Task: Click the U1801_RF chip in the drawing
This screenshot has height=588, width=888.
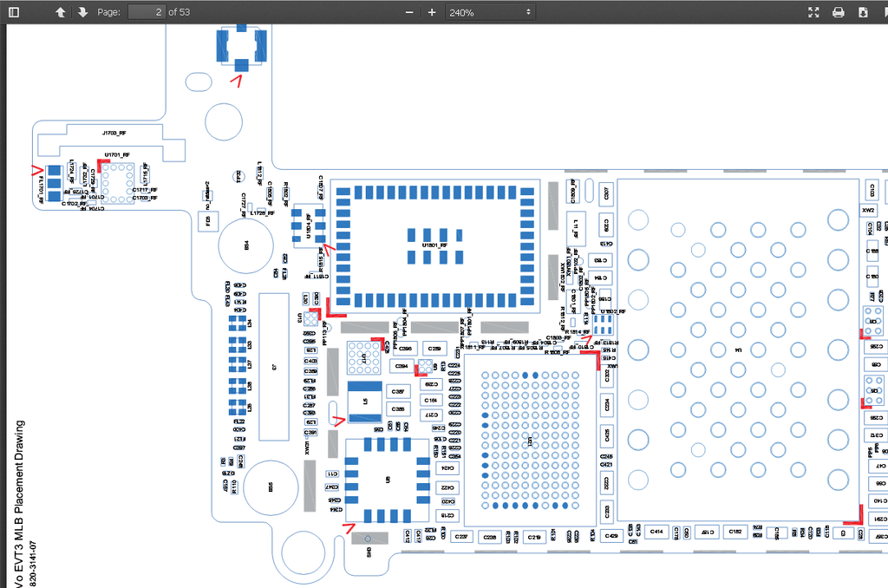Action: coord(434,245)
